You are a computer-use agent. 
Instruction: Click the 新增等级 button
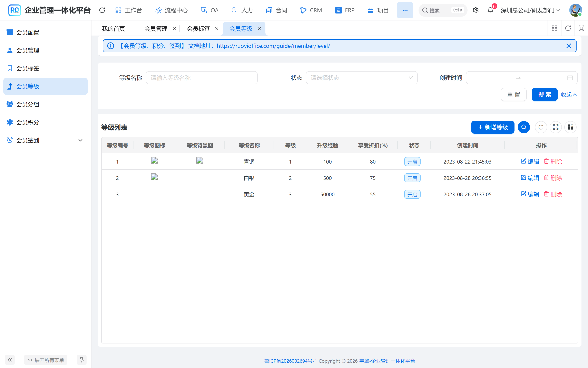tap(492, 127)
